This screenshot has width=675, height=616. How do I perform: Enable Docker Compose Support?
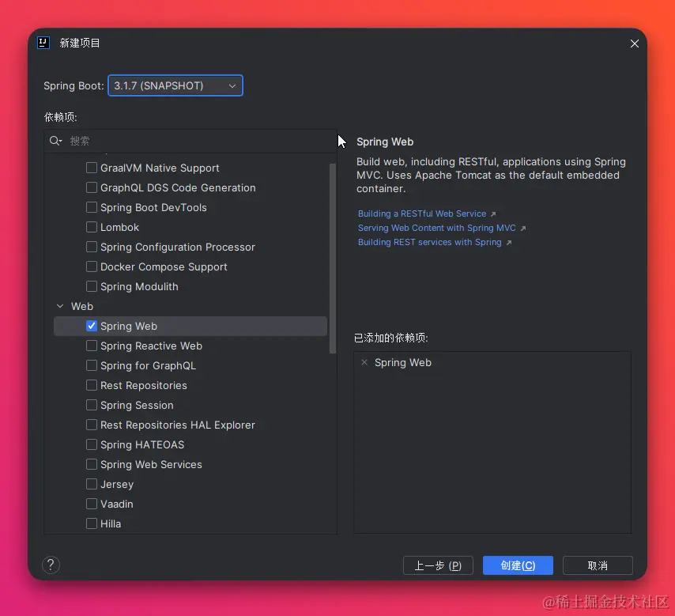click(x=91, y=266)
